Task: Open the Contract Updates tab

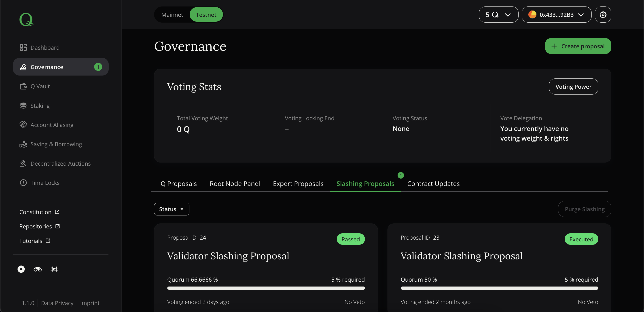Action: 434,183
